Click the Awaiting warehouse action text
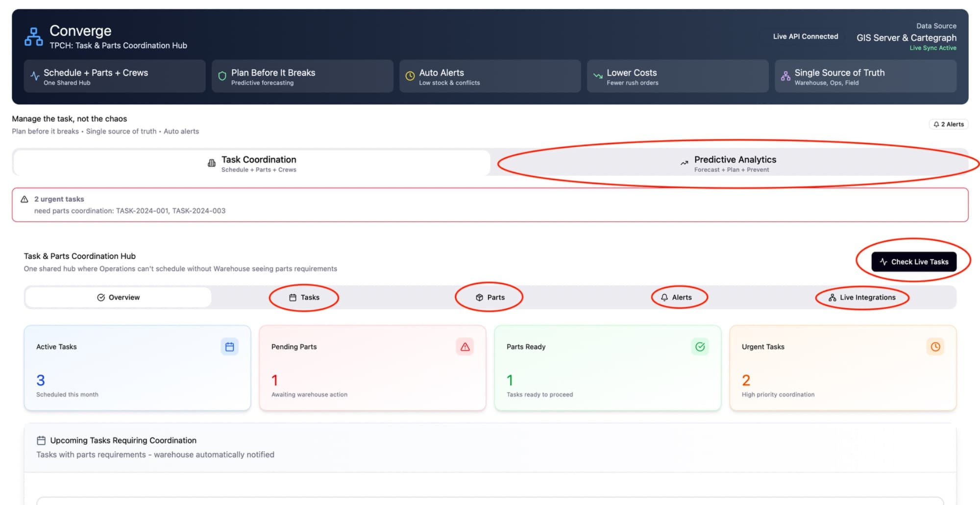Image resolution: width=980 pixels, height=505 pixels. coord(309,394)
